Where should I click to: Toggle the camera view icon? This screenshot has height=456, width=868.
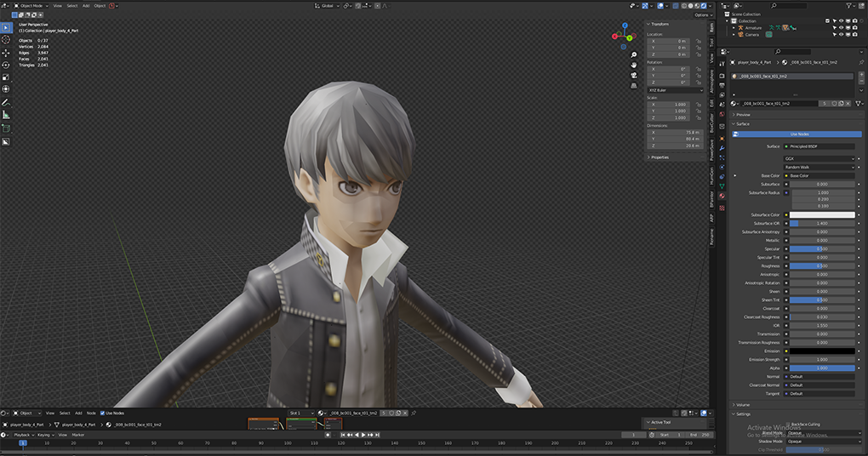(634, 75)
